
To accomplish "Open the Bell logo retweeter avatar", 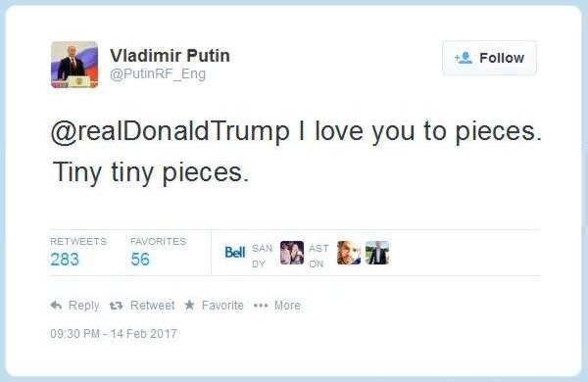I will 235,253.
